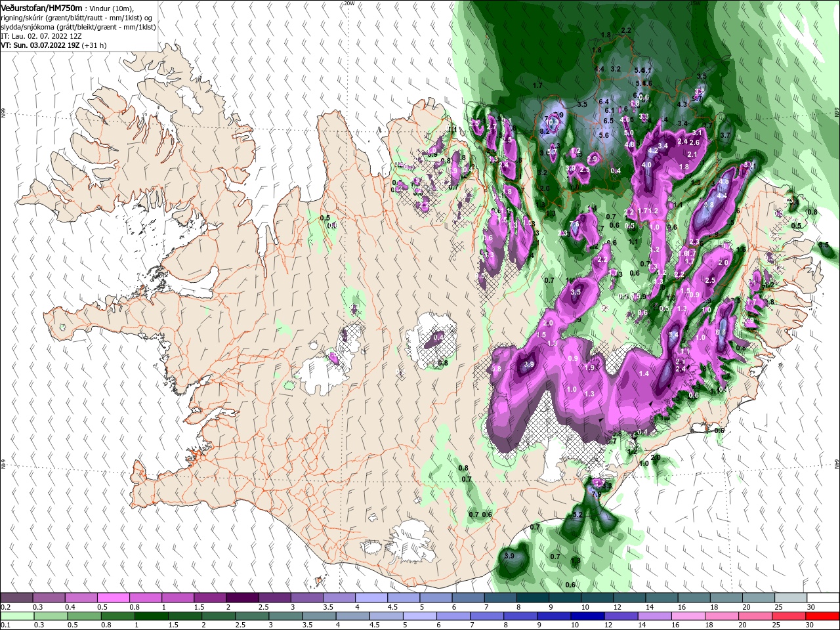The width and height of the screenshot is (840, 630).
Task: Click the 'slydda/snjókoma' snow legend description line
Action: coord(78,27)
